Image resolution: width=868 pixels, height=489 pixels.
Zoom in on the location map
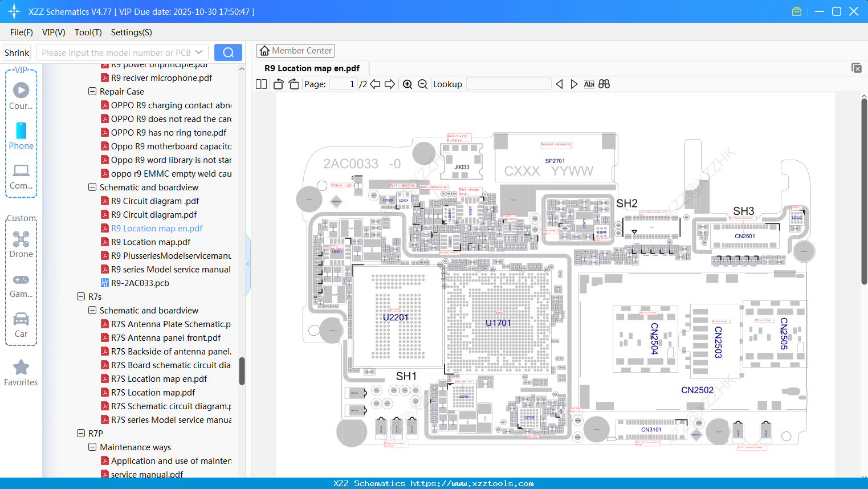click(407, 84)
